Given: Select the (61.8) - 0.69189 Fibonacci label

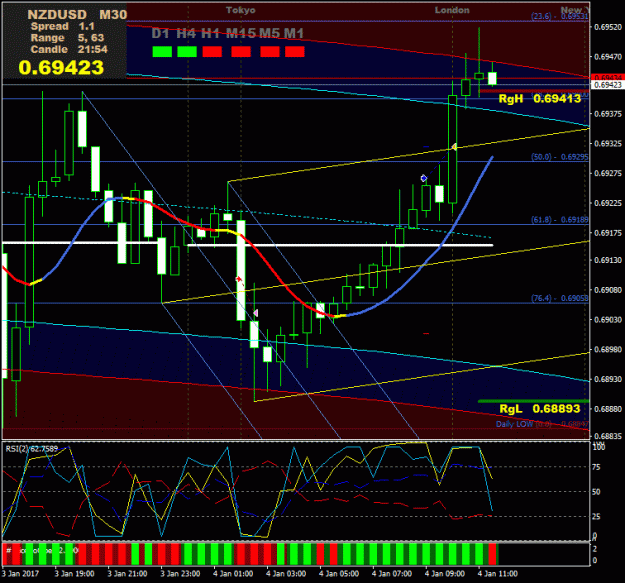Looking at the screenshot, I should (560, 220).
